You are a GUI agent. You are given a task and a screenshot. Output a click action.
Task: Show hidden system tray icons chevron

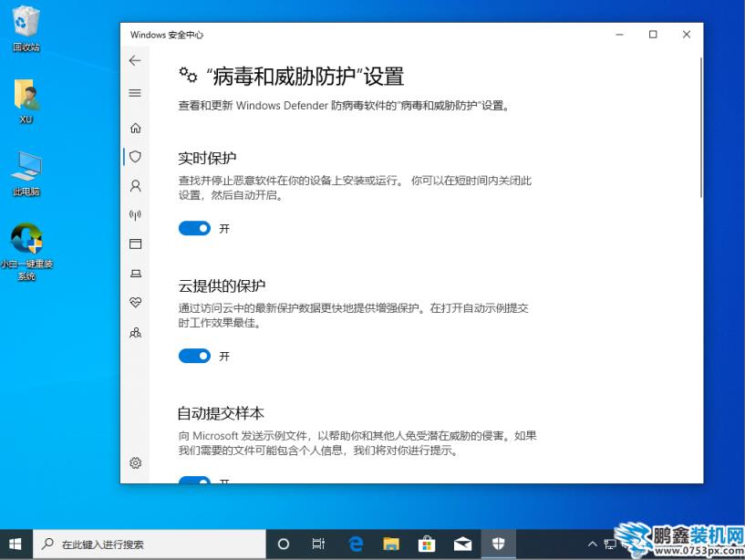pos(592,544)
